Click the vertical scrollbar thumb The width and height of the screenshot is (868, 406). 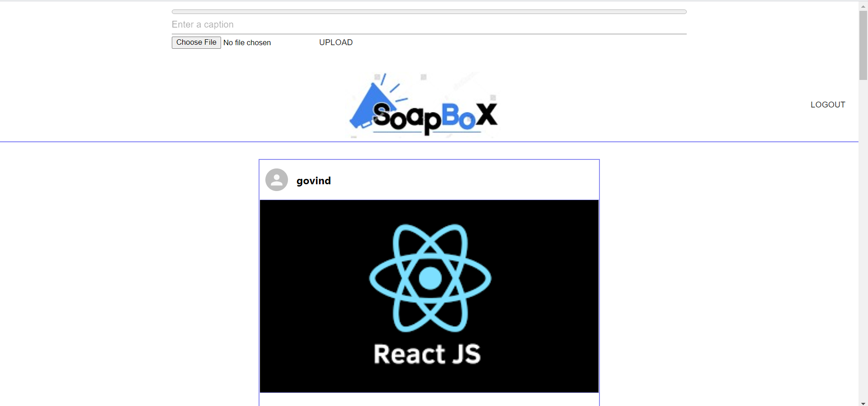click(863, 45)
